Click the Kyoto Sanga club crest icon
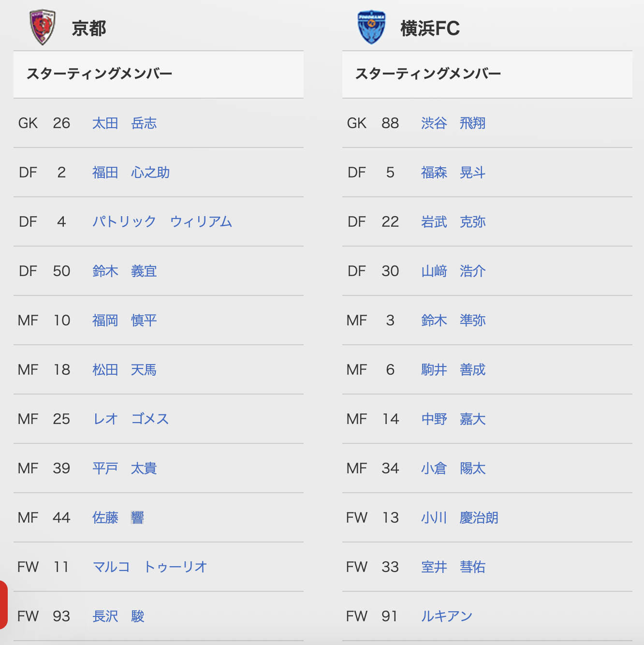The image size is (644, 645). tap(43, 28)
